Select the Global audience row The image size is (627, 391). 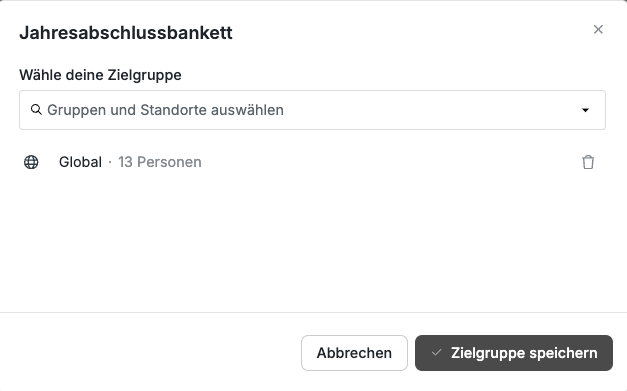pos(312,162)
